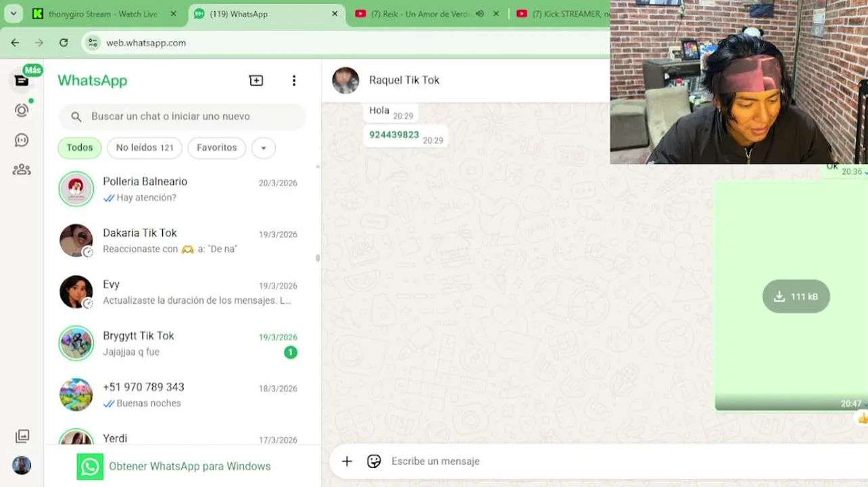Open the media gallery icon in sidebar
The width and height of the screenshot is (868, 487).
click(x=22, y=436)
